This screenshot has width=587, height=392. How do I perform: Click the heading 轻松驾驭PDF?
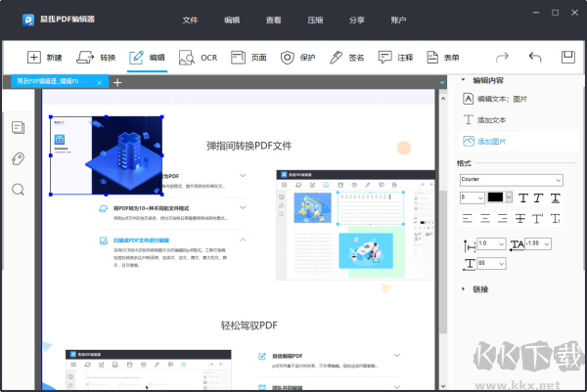coord(248,326)
